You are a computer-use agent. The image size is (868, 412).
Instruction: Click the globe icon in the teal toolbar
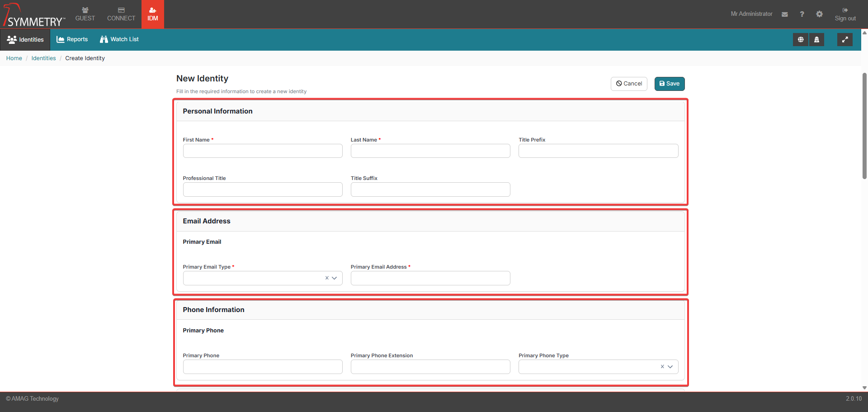point(801,40)
